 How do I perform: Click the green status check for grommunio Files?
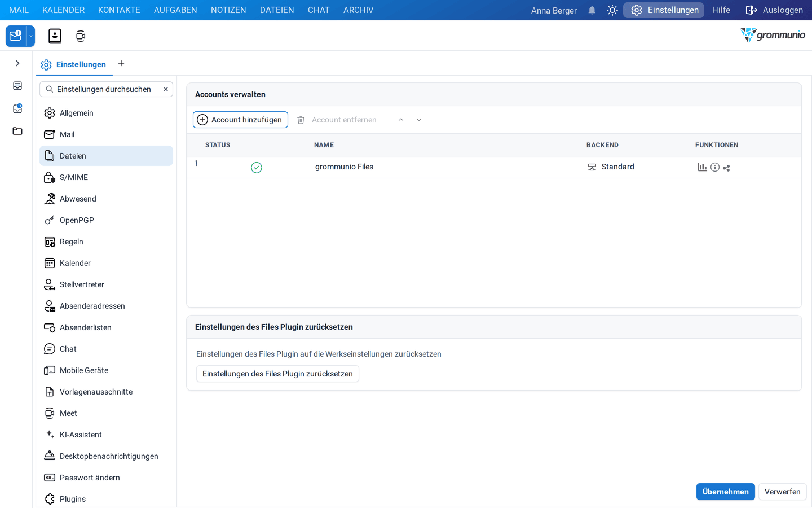tap(257, 168)
